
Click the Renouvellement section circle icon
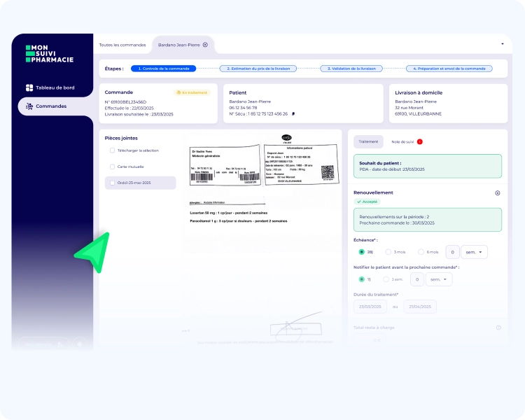(x=498, y=192)
